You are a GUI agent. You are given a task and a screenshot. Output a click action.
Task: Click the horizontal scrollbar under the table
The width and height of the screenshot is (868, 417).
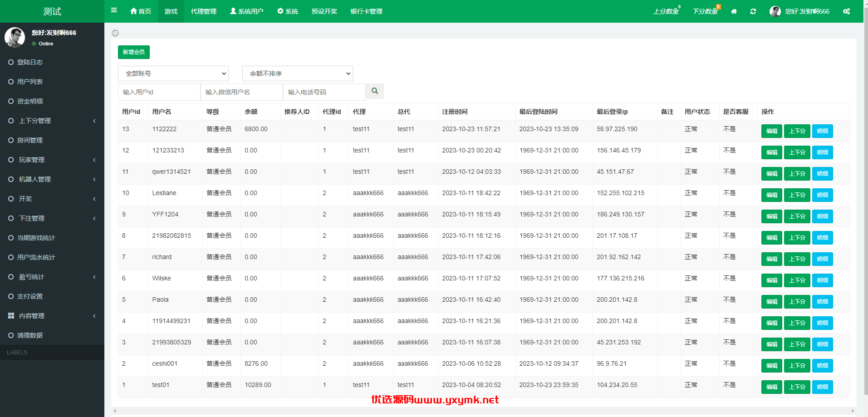point(484,411)
